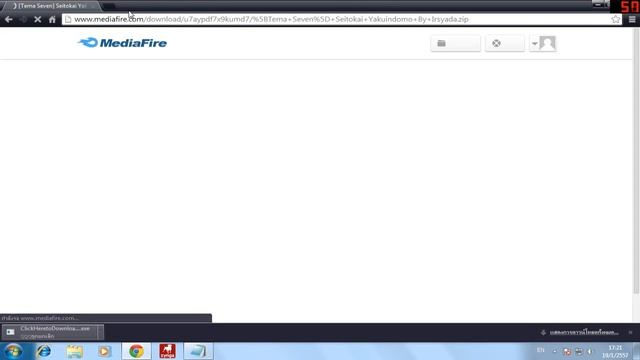Image resolution: width=640 pixels, height=360 pixels.
Task: Open the Chrome menu button
Action: [x=632, y=19]
